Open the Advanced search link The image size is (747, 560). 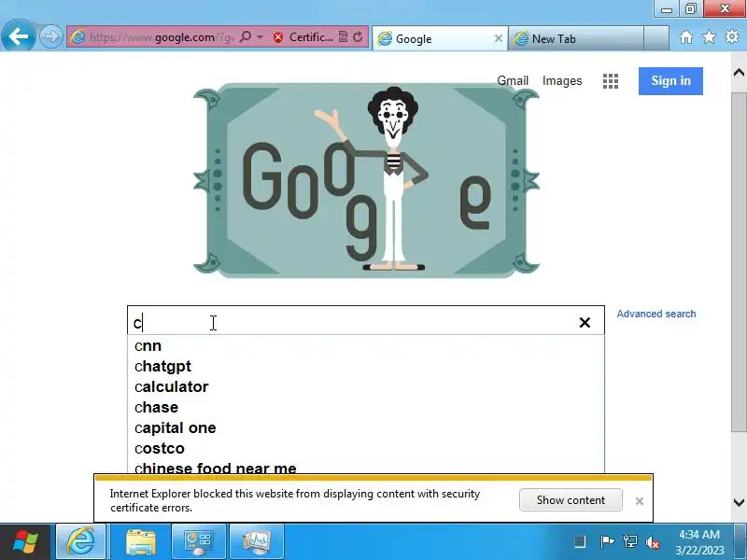point(656,314)
